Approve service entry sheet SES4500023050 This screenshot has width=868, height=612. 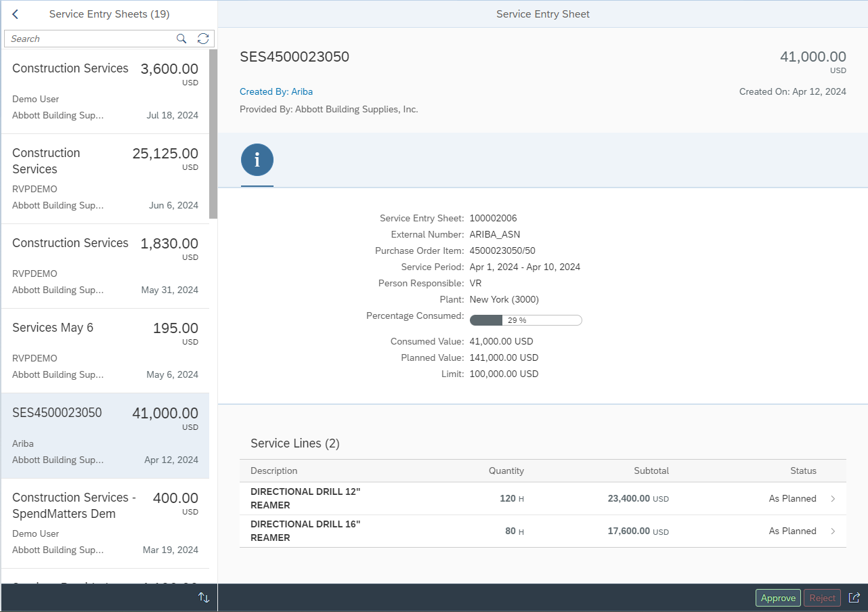777,597
